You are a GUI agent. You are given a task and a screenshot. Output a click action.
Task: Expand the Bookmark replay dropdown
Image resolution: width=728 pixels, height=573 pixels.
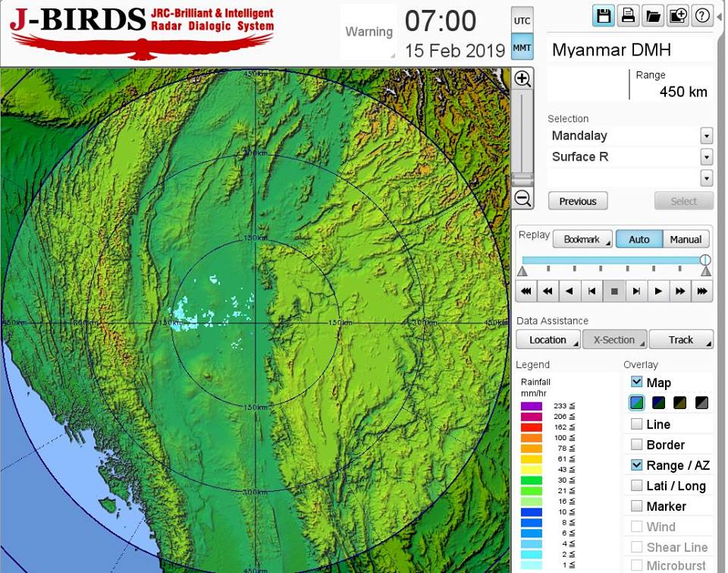(582, 239)
